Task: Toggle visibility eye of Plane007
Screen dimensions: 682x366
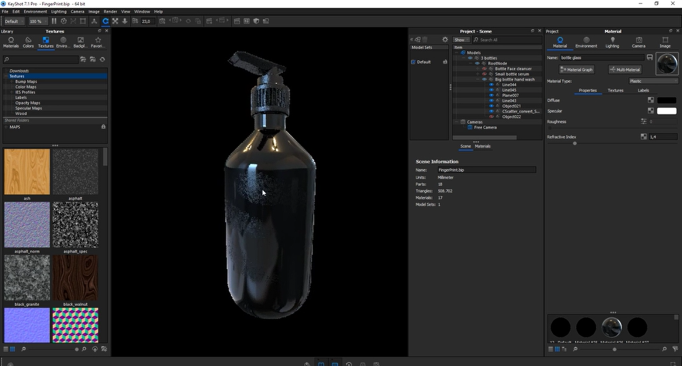Action: tap(491, 95)
